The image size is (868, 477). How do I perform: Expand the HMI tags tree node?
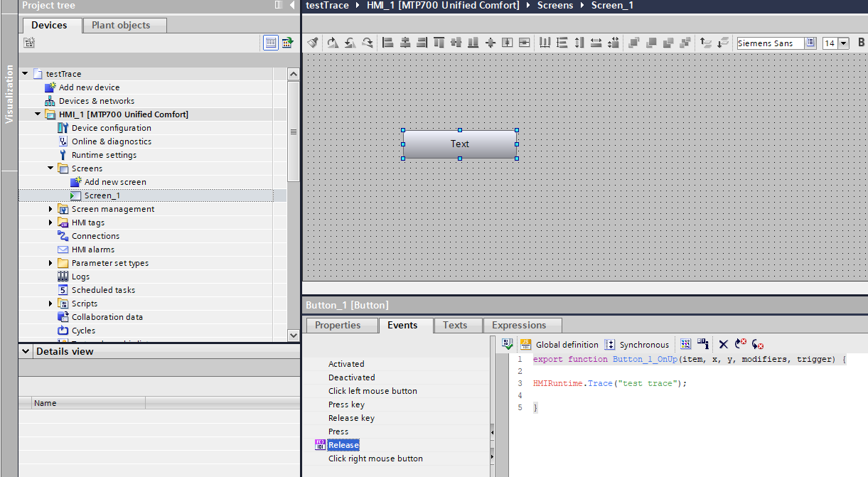[x=51, y=223]
